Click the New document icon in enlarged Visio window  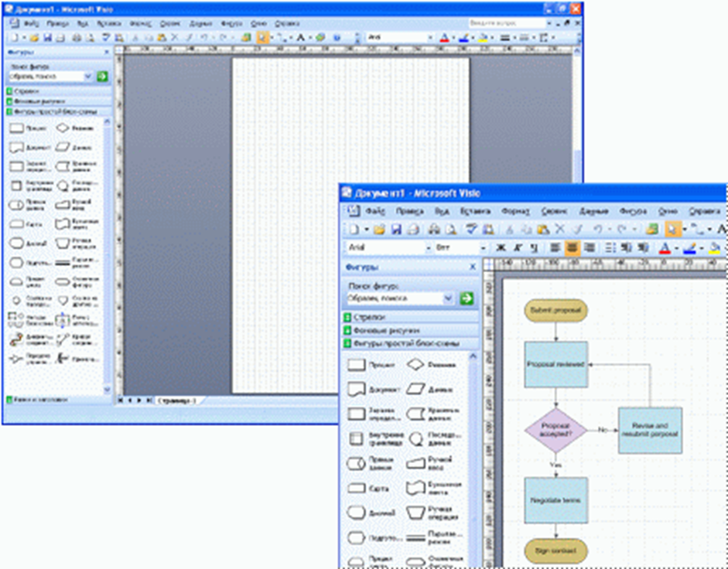pos(354,230)
